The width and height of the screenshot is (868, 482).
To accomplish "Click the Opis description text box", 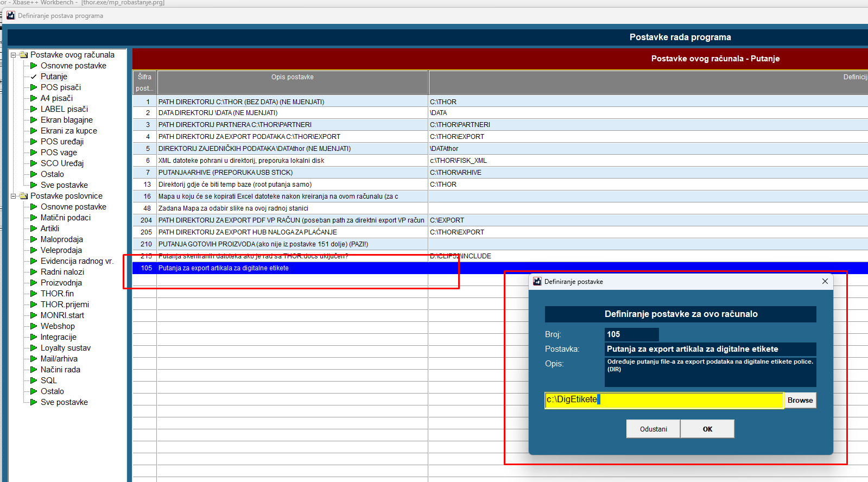I will pyautogui.click(x=711, y=372).
